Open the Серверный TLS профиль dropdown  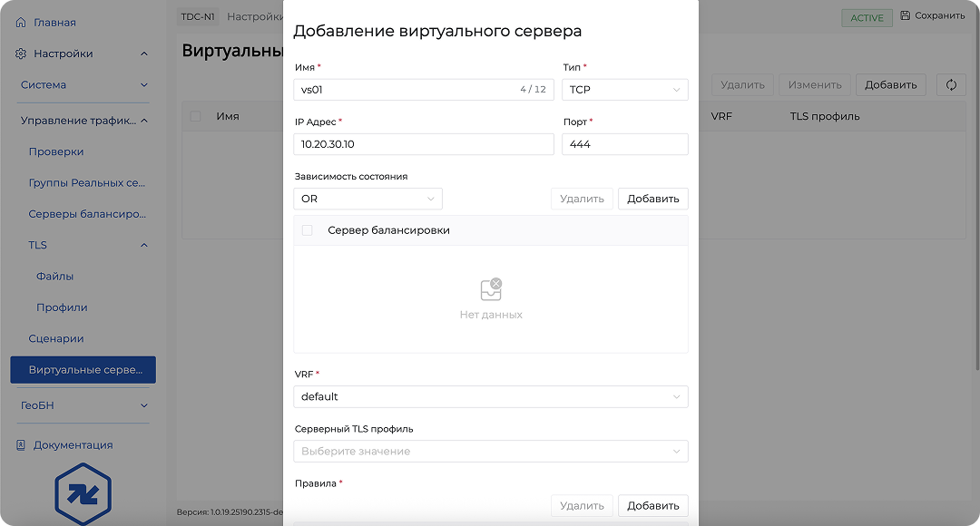(x=490, y=452)
